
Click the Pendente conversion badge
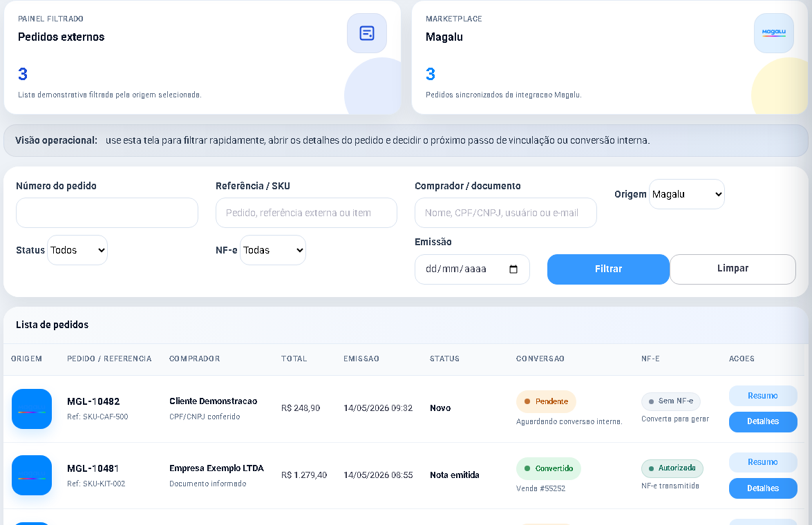pos(547,401)
